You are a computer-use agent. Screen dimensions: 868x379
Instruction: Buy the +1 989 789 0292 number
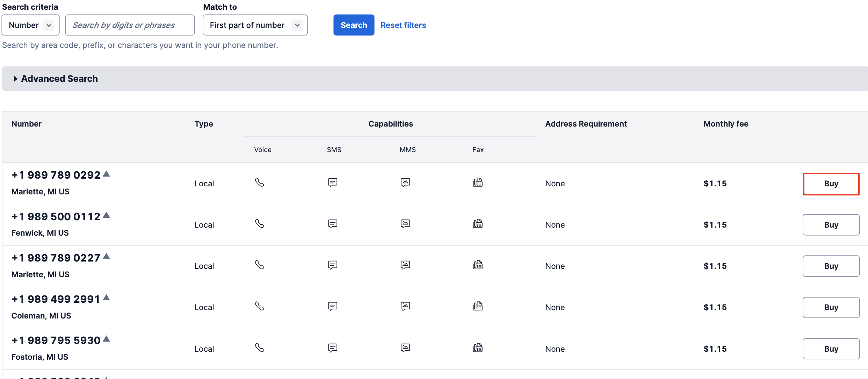pyautogui.click(x=831, y=184)
